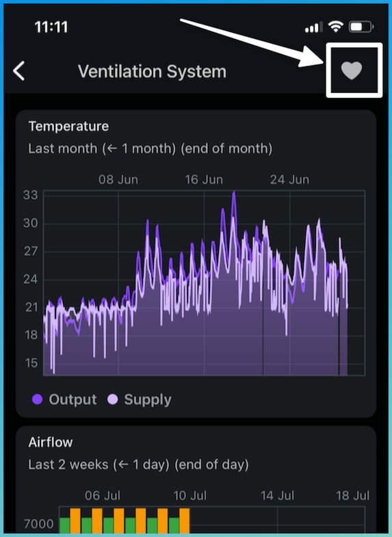Tap the highest temperature peak near 33
This screenshot has width=392, height=537.
[x=234, y=194]
